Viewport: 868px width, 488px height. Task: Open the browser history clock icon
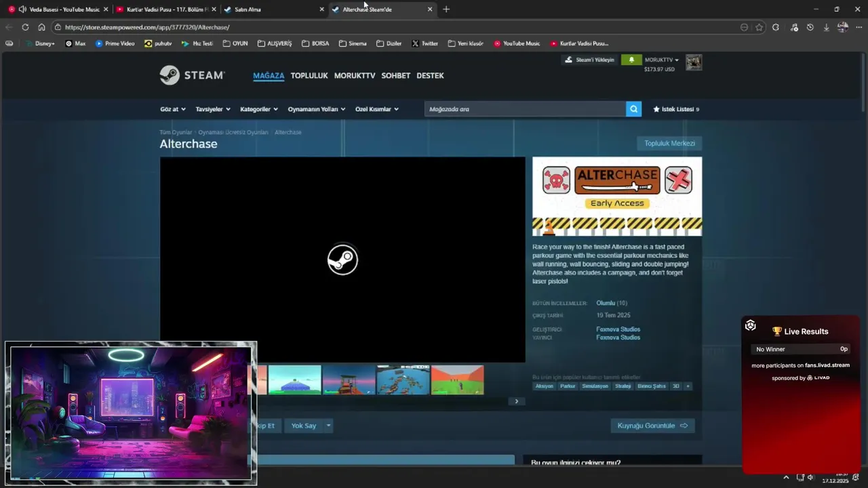coord(810,27)
